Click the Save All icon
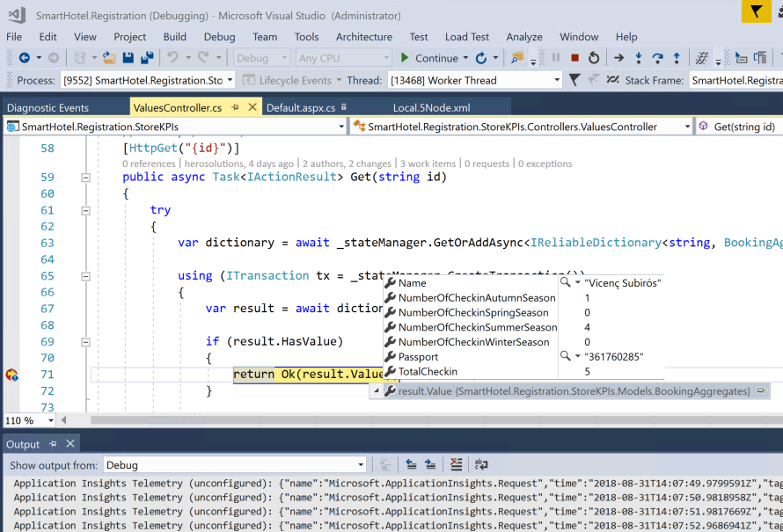 click(147, 58)
